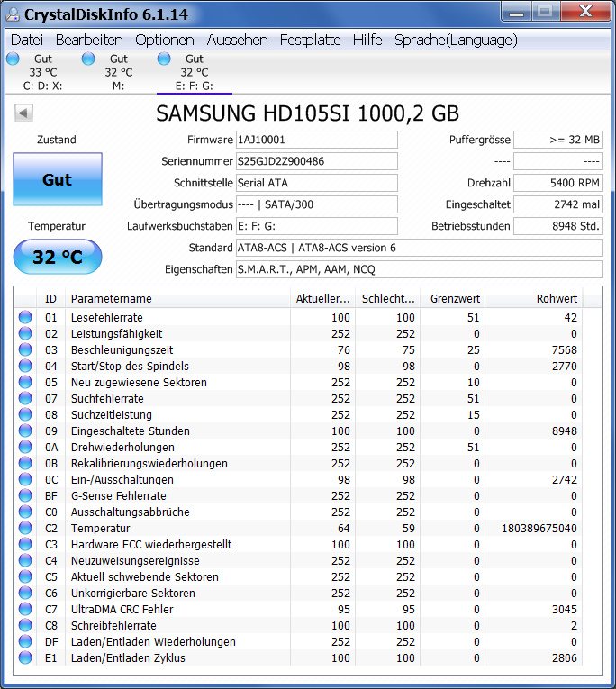Viewport: 616px width, 689px height.
Task: Go to previous disk with left arrow
Action: (23, 113)
